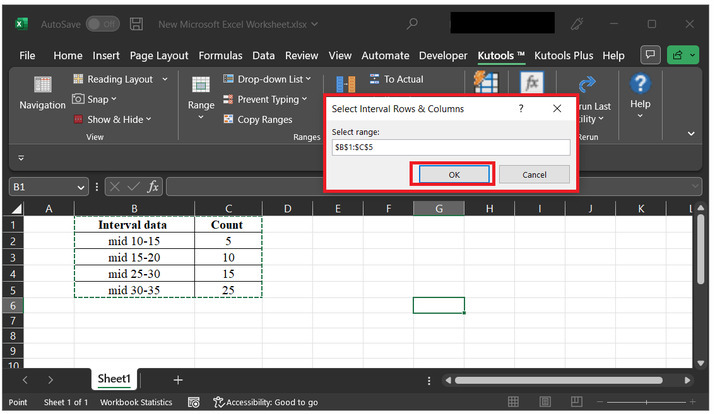This screenshot has width=715, height=414.
Task: Add a new sheet with plus icon
Action: 178,380
